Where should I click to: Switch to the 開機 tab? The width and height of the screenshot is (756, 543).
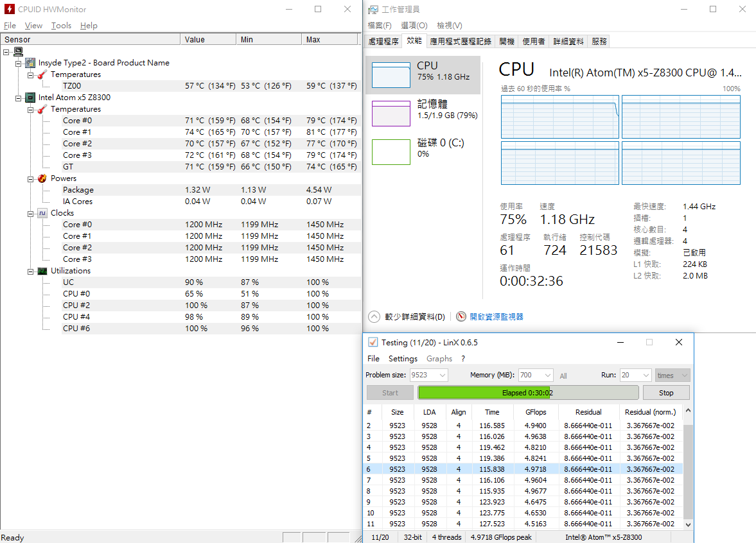point(507,42)
